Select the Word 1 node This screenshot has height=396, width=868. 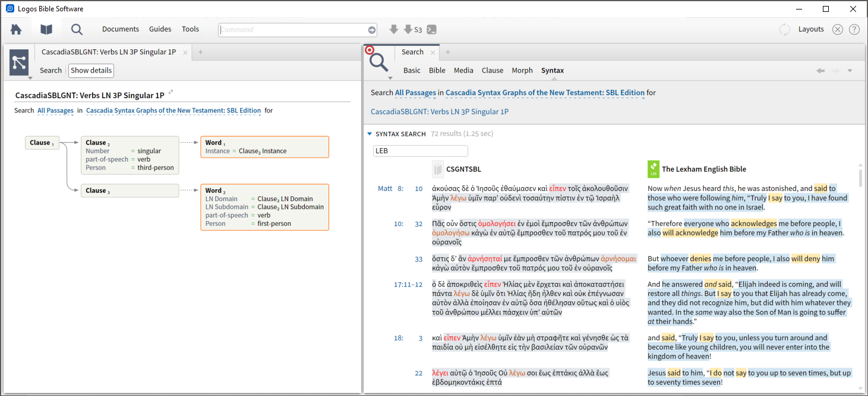[x=264, y=147]
